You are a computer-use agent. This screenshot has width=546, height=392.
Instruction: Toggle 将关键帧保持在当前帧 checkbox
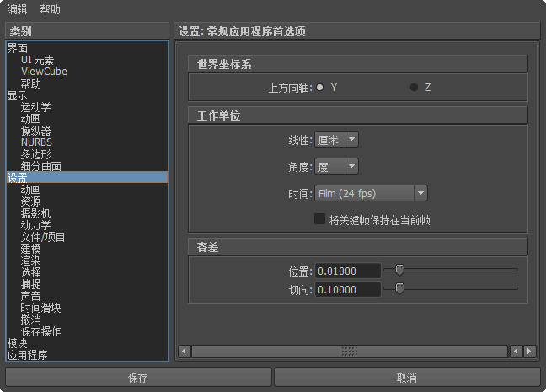click(319, 219)
